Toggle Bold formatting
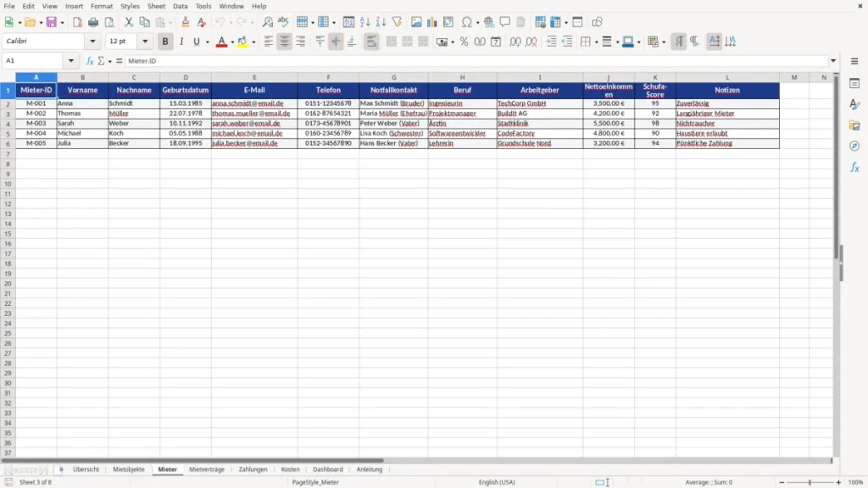 [165, 42]
